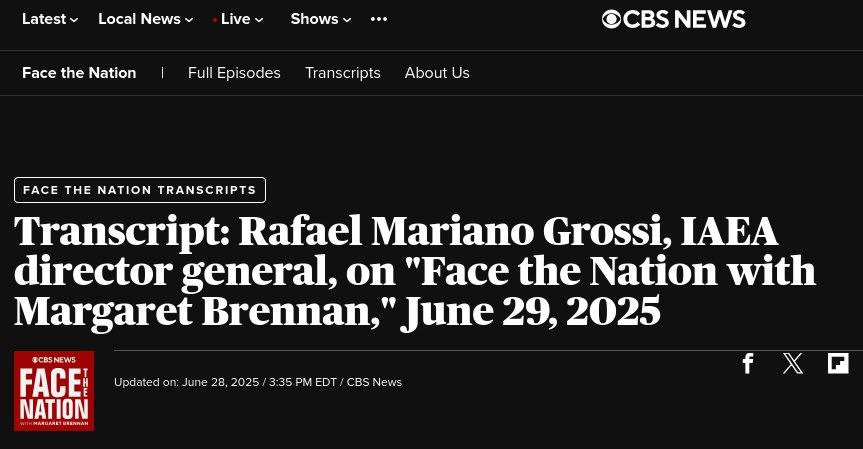Click the Latest chevron arrow

[x=74, y=20]
